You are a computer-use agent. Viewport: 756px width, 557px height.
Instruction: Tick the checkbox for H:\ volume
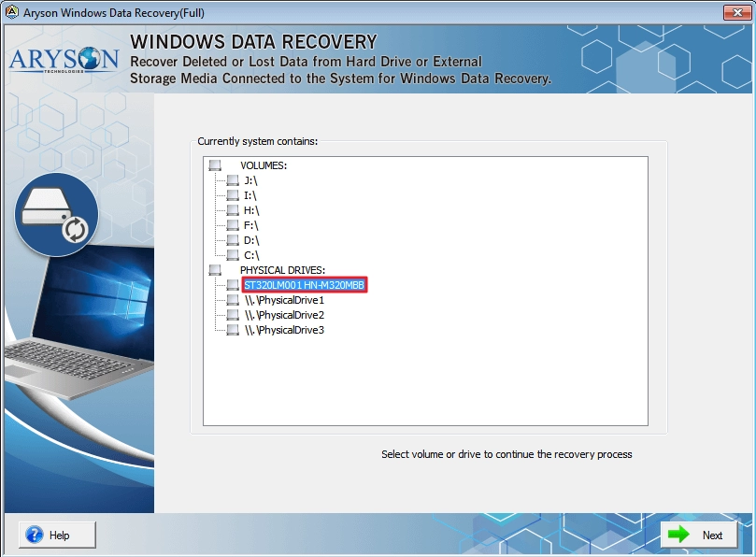pyautogui.click(x=233, y=210)
